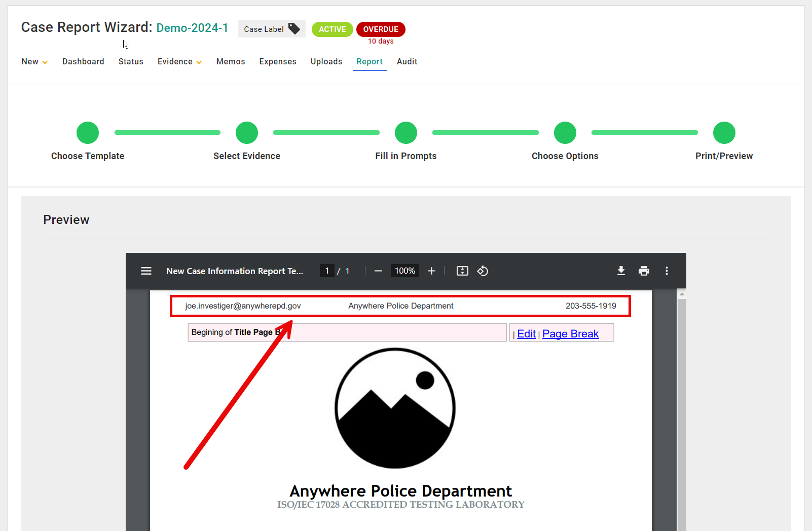The height and width of the screenshot is (531, 812).
Task: Click the Preview section heading
Action: 66,220
